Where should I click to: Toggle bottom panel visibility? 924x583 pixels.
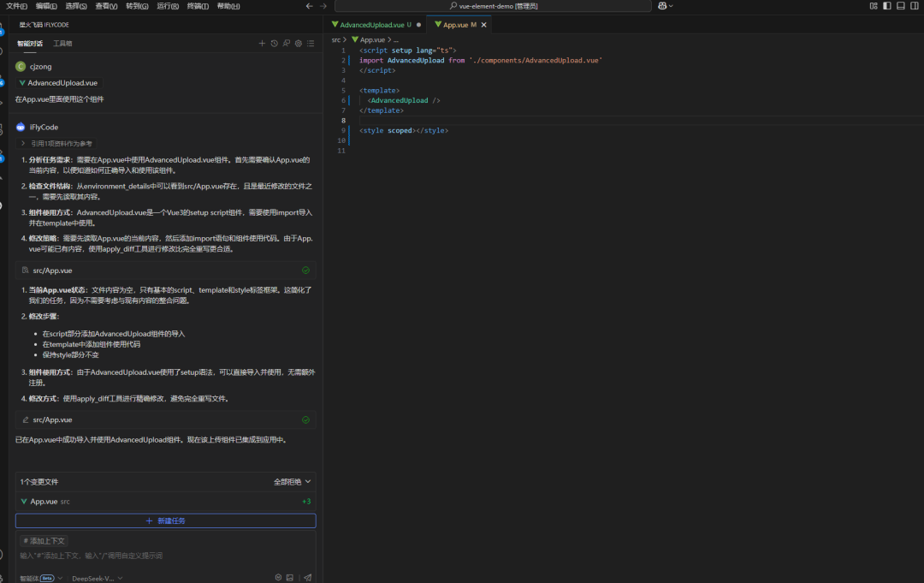tap(900, 6)
